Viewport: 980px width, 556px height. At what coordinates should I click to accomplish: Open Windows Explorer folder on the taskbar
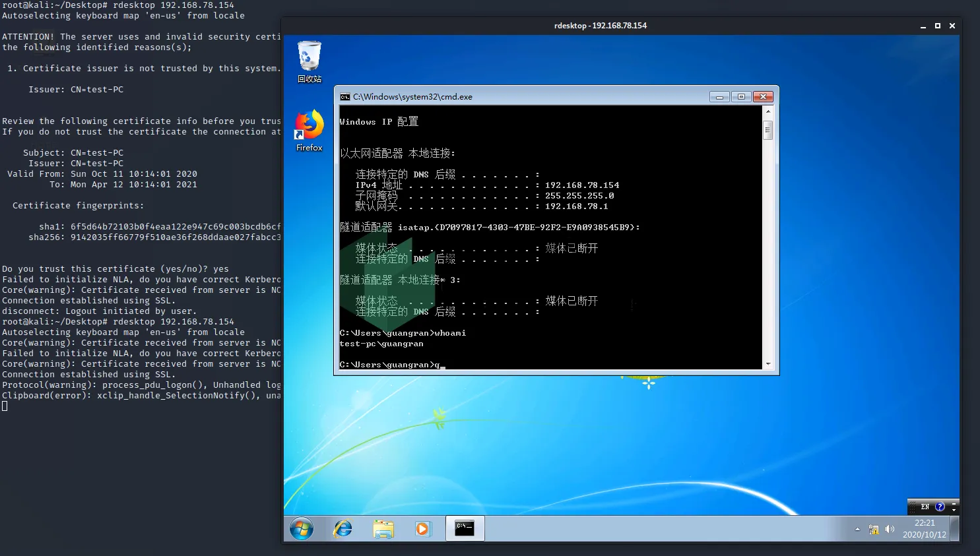point(383,529)
